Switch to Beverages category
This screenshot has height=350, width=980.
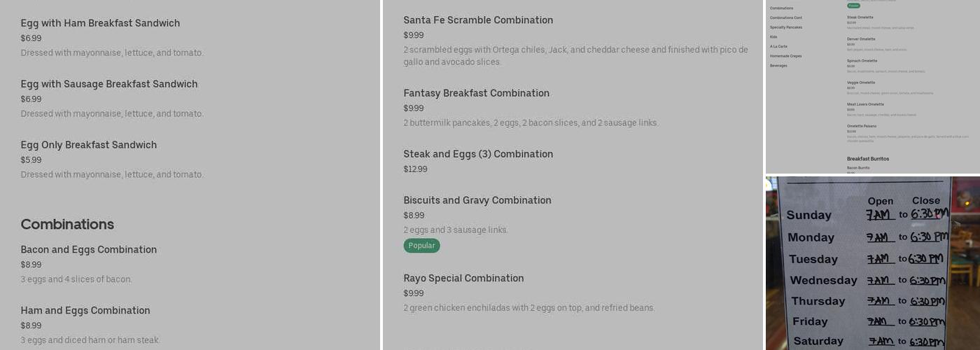coord(778,66)
